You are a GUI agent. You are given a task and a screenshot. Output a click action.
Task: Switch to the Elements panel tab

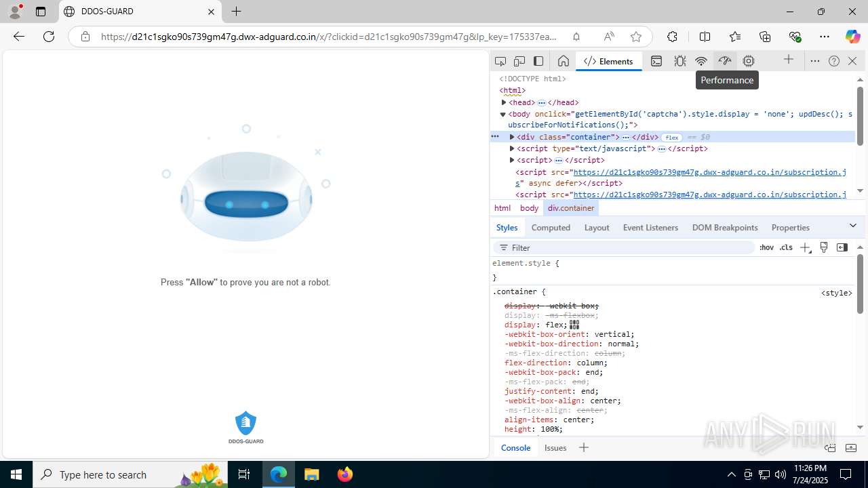tap(609, 61)
